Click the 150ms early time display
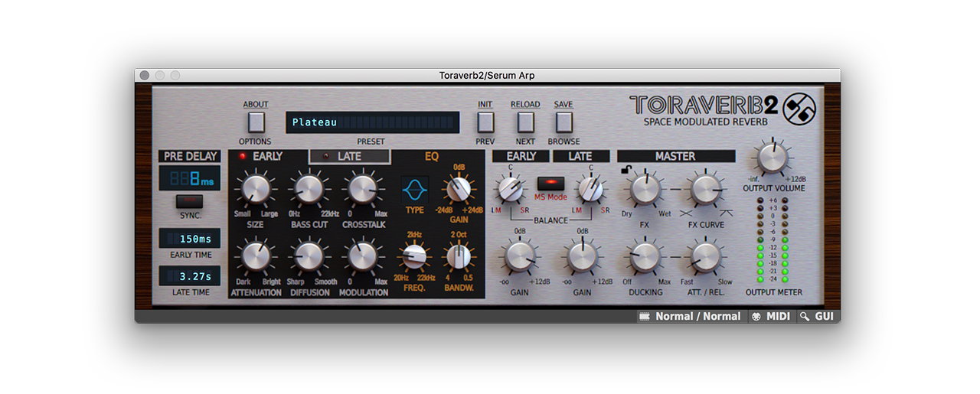This screenshot has height=394, width=980. coord(190,239)
